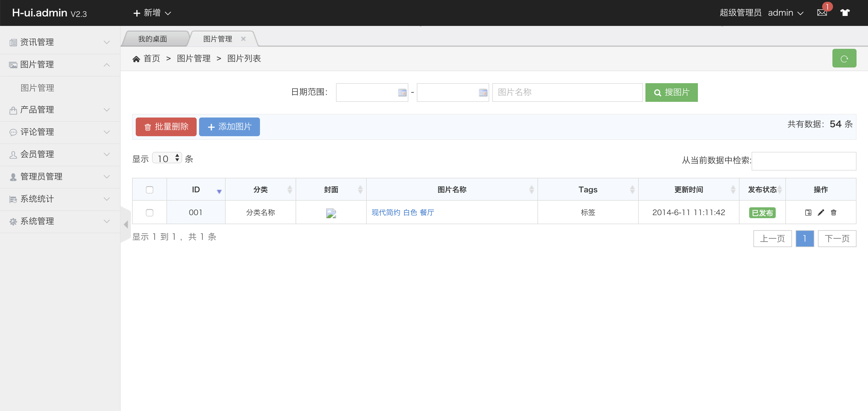Open the image link 现代简约 白色 餐厅
This screenshot has width=868, height=411.
click(402, 212)
